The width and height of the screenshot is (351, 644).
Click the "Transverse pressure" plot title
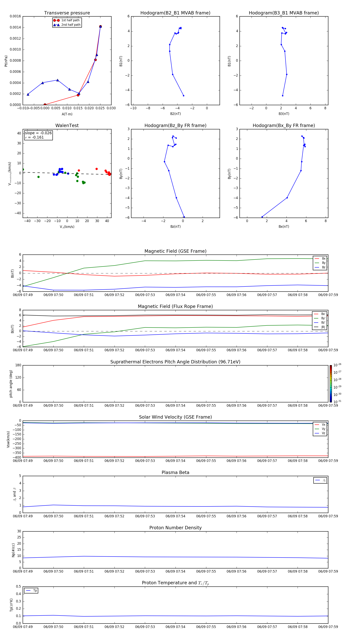pos(67,13)
